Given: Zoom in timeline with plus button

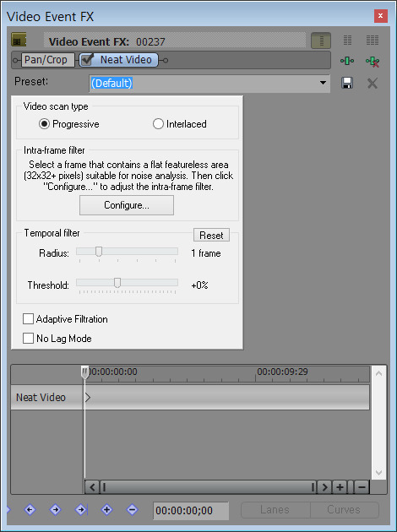Looking at the screenshot, I should [340, 487].
